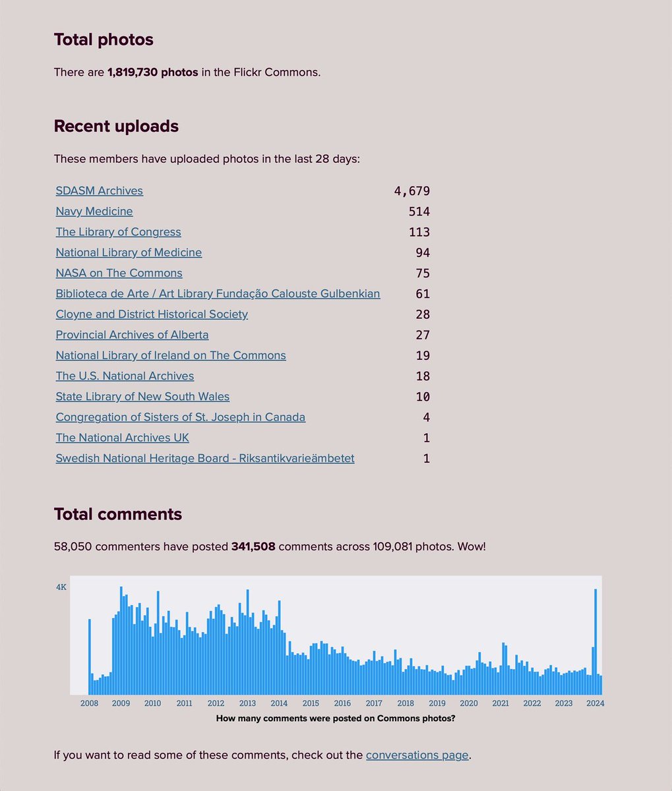Select the 61 upload count

coord(423,294)
